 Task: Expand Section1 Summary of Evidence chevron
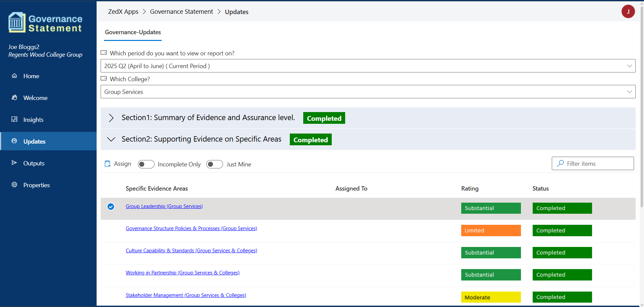[x=111, y=118]
